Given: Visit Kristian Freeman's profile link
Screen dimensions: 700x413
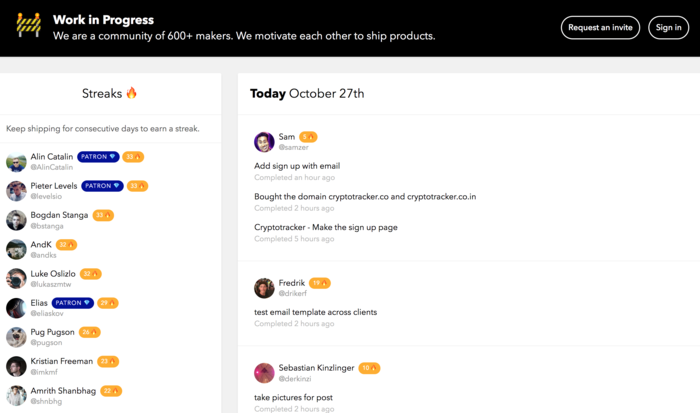Looking at the screenshot, I should [63, 361].
